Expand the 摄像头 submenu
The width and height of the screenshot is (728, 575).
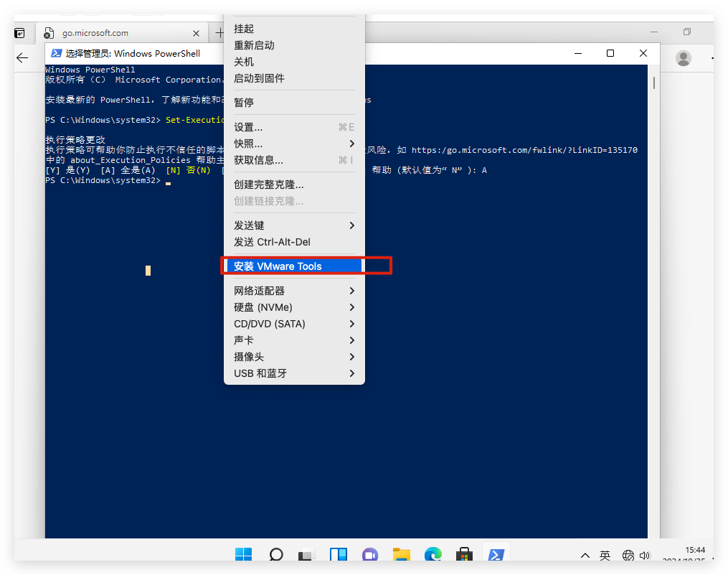pyautogui.click(x=294, y=357)
